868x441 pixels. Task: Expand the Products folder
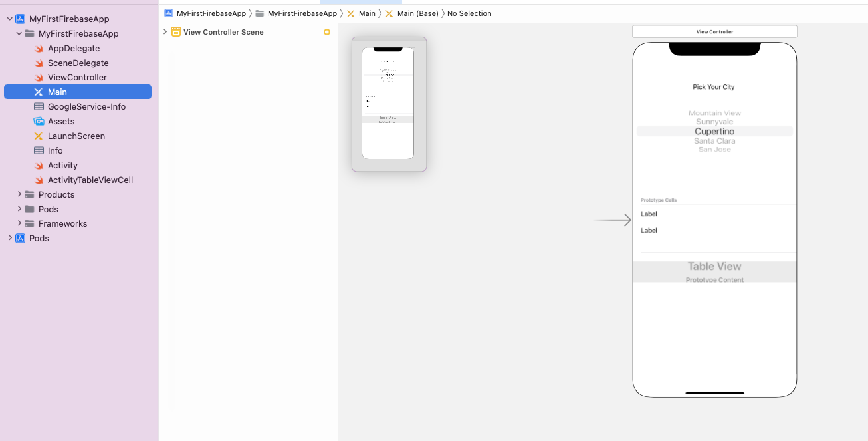click(x=19, y=195)
